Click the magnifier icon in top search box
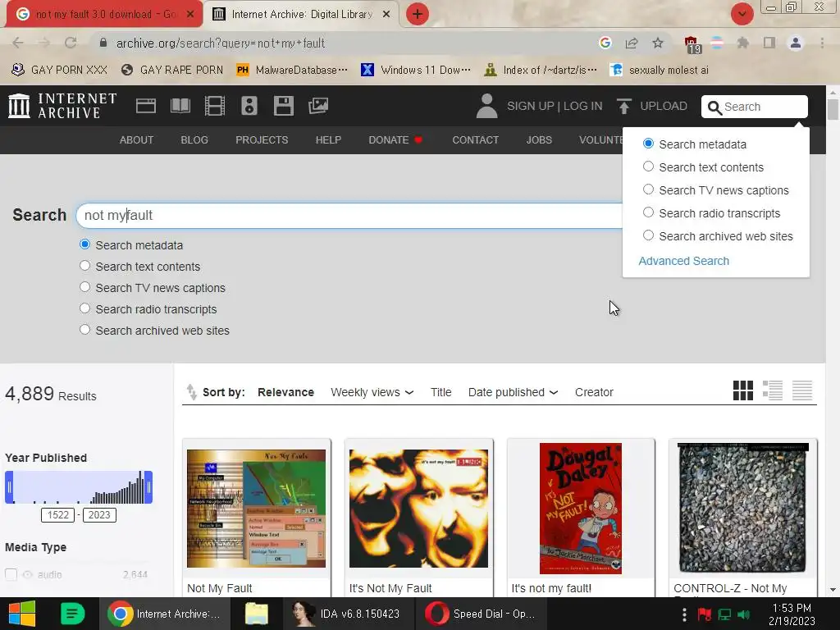This screenshot has height=630, width=840. point(714,107)
